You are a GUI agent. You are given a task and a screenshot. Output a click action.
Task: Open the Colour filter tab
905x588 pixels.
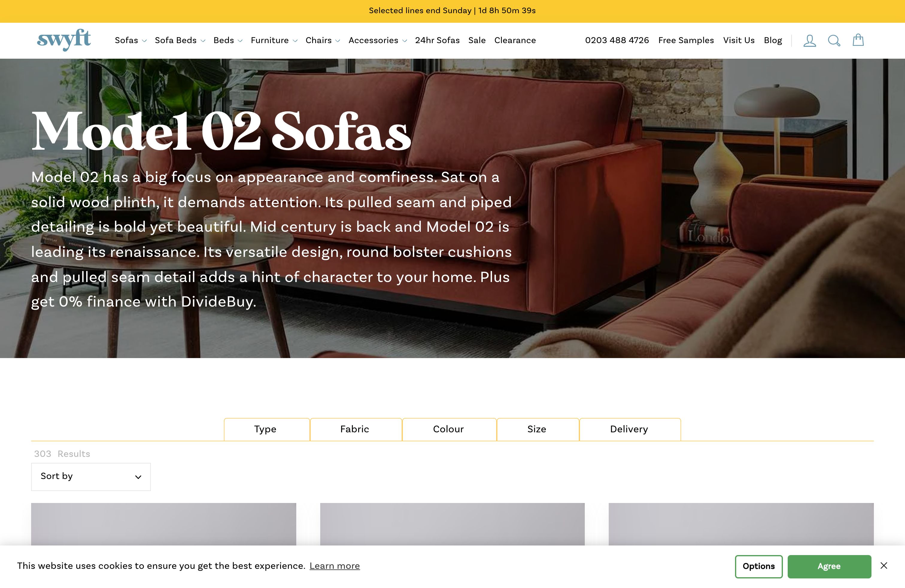[449, 429]
